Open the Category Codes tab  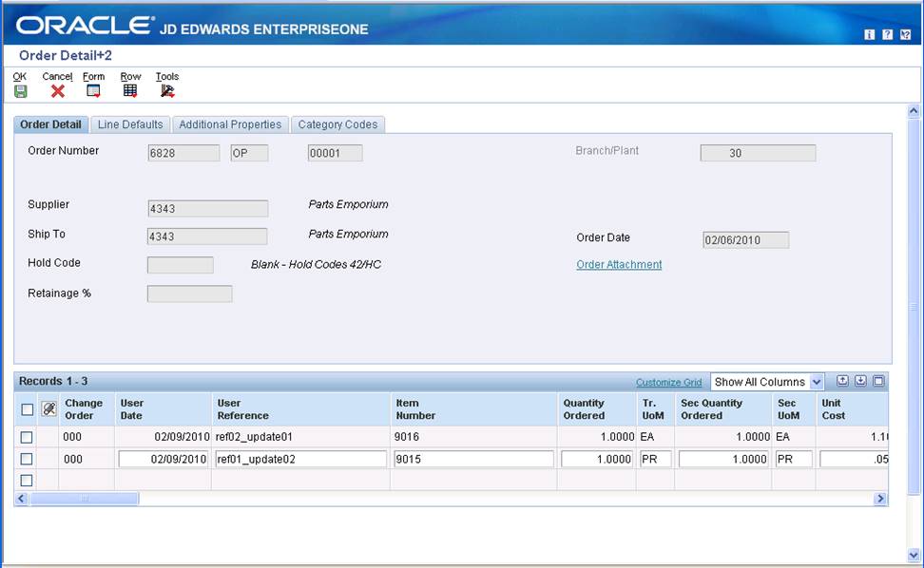pyautogui.click(x=337, y=124)
